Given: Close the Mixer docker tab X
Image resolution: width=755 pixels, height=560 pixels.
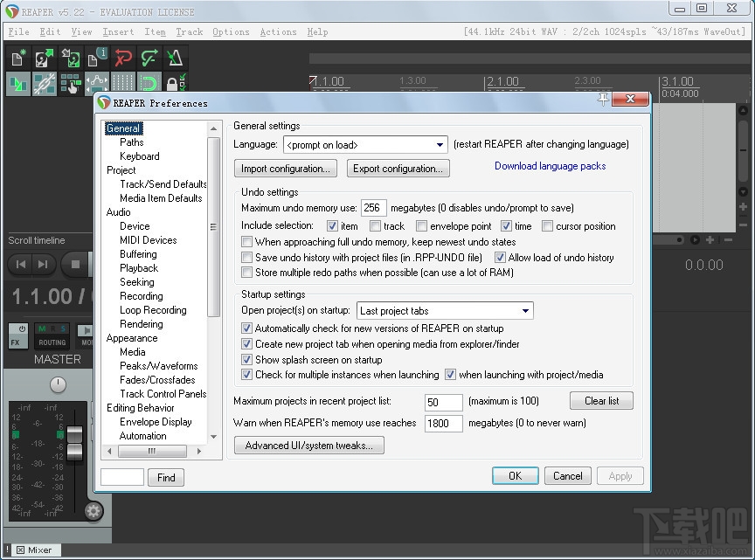Looking at the screenshot, I should (x=20, y=550).
